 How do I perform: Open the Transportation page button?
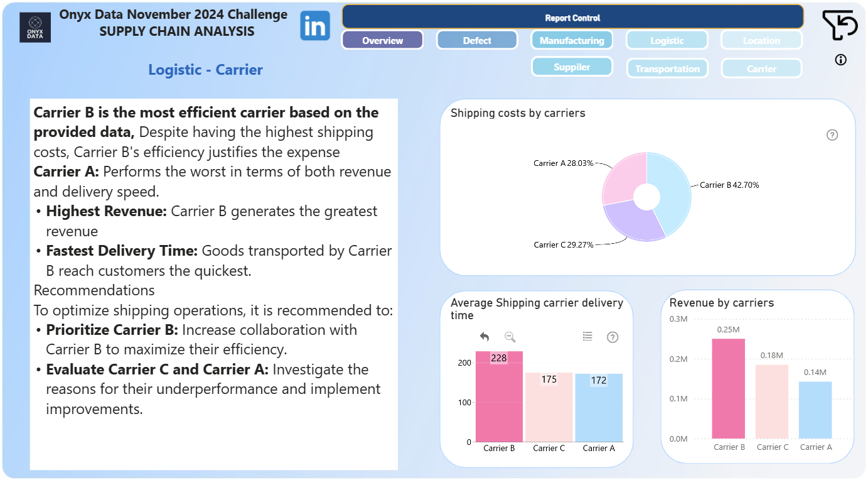point(667,68)
